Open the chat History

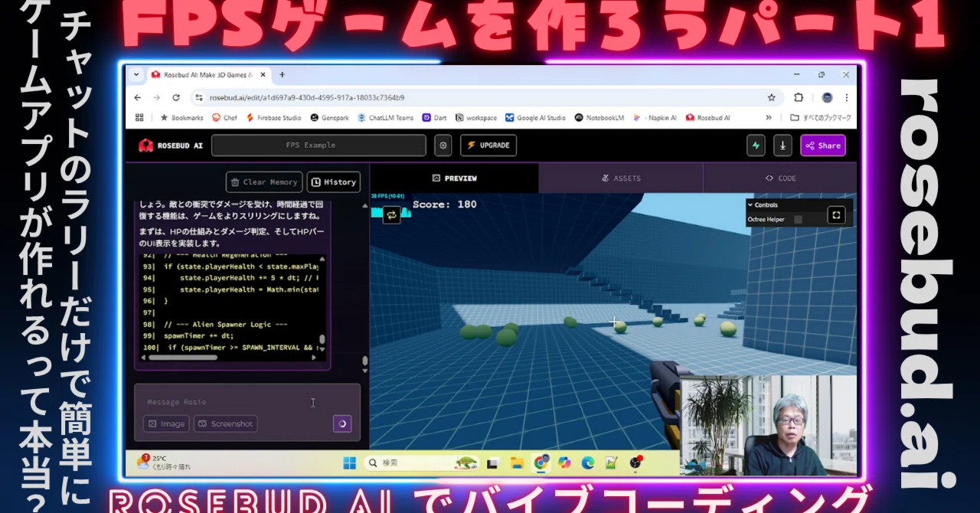click(x=334, y=182)
